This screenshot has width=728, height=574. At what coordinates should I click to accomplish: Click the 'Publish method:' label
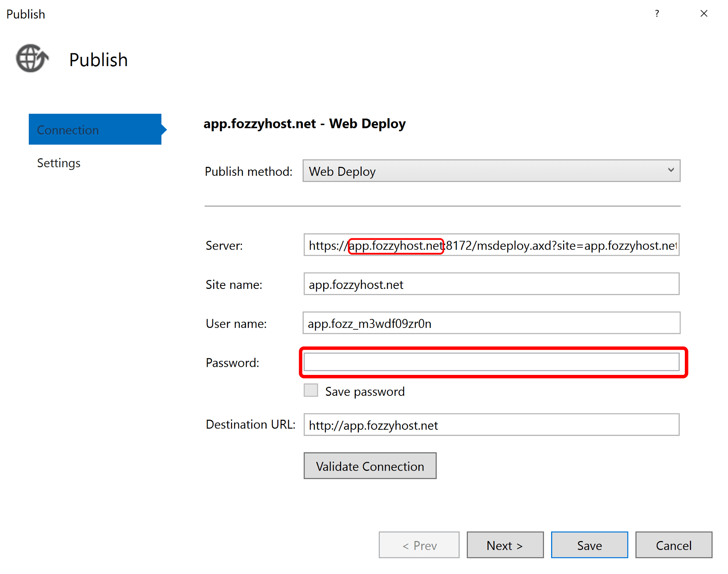coord(248,171)
